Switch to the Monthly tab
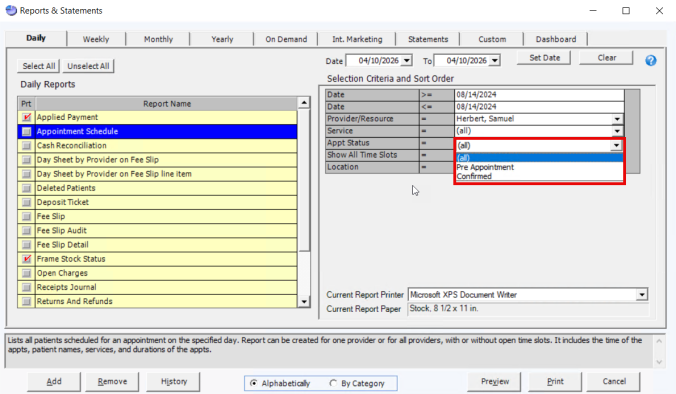This screenshot has height=394, width=676. [158, 39]
